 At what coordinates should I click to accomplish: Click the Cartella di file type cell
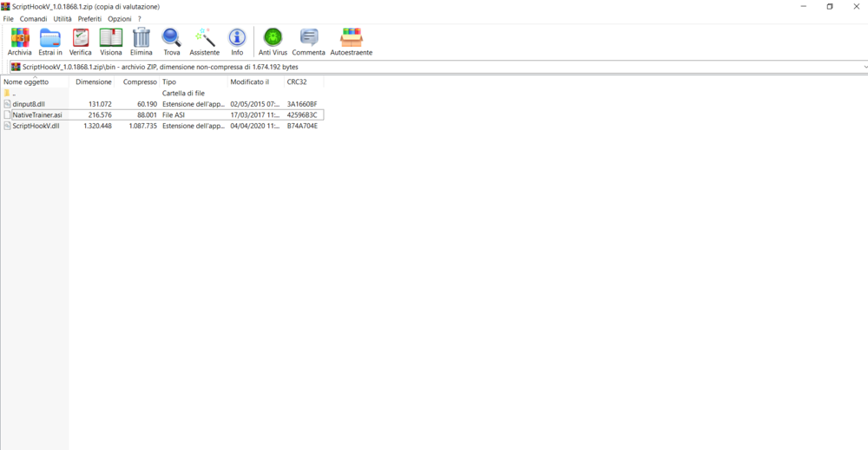[183, 94]
